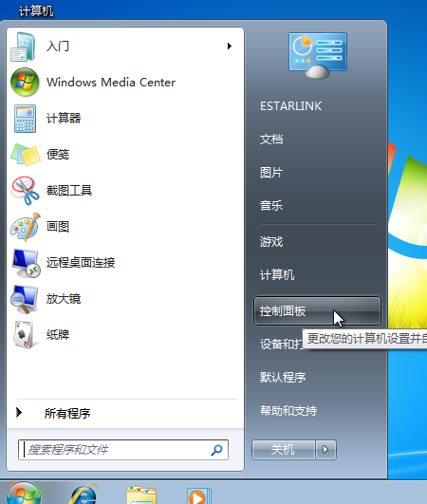427x504 pixels.
Task: Open 音乐 music
Action: (x=271, y=206)
